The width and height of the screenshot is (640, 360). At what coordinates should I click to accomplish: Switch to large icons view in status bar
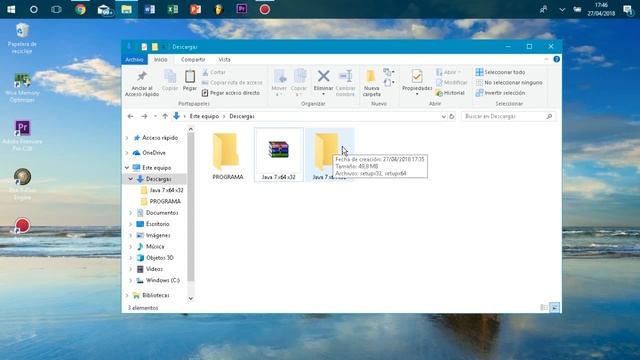click(555, 308)
